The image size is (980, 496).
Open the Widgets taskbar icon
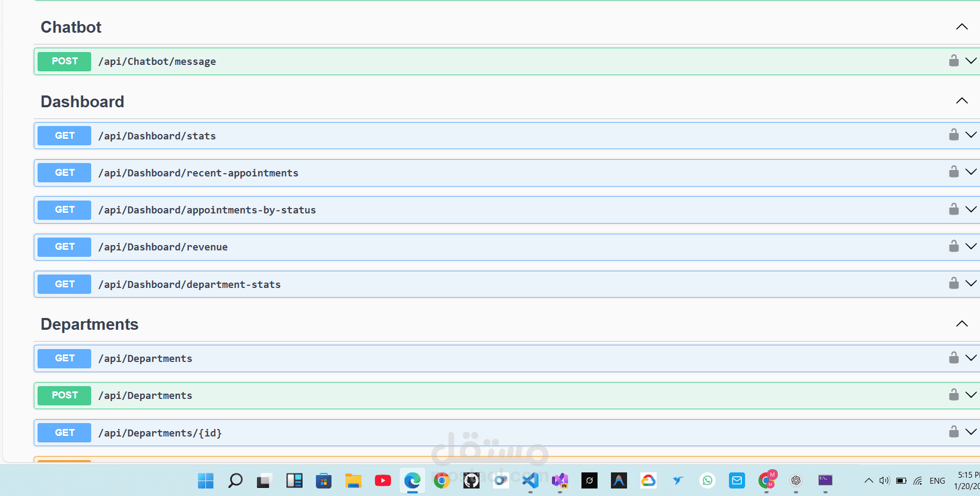(x=294, y=480)
